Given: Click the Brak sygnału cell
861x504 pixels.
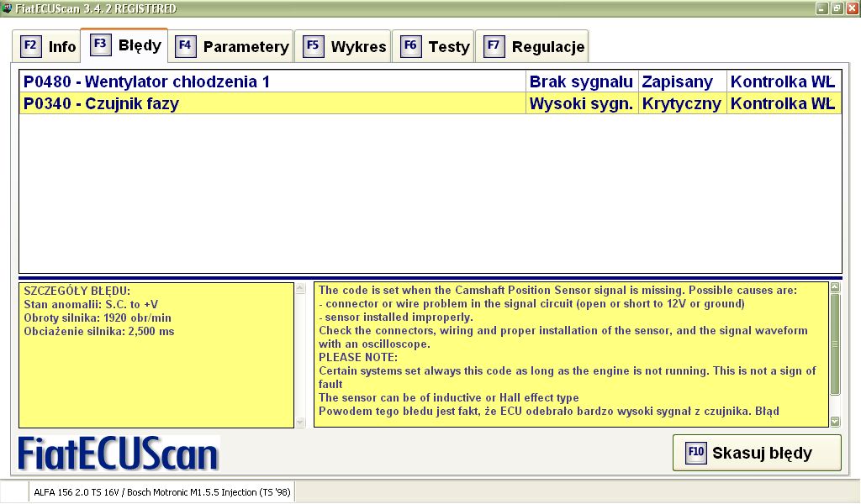Looking at the screenshot, I should click(x=582, y=81).
